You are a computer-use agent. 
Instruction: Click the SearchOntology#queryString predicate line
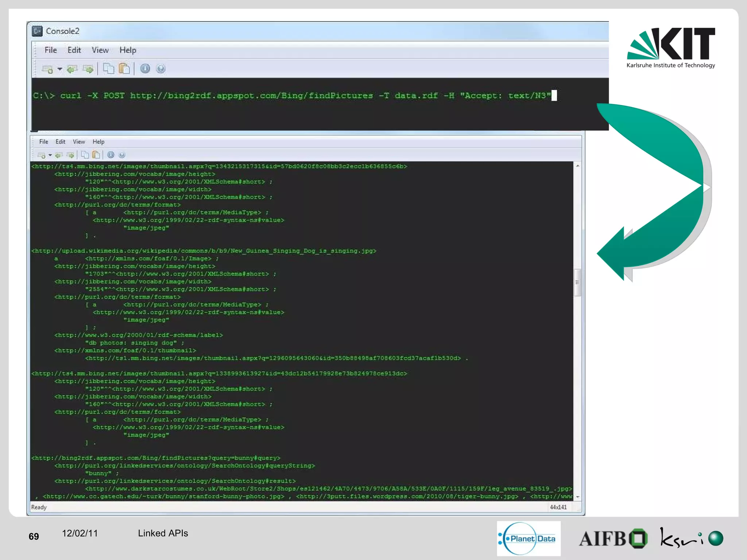pyautogui.click(x=185, y=466)
